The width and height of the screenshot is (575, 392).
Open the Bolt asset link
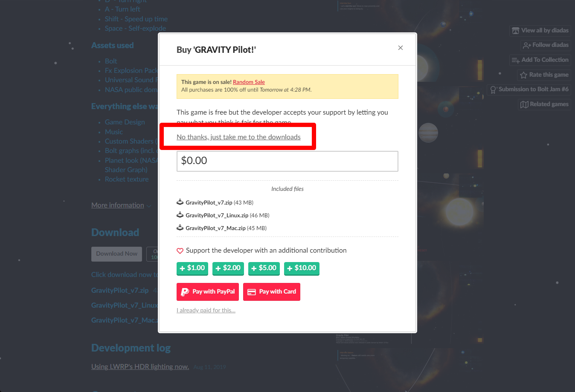pyautogui.click(x=111, y=61)
